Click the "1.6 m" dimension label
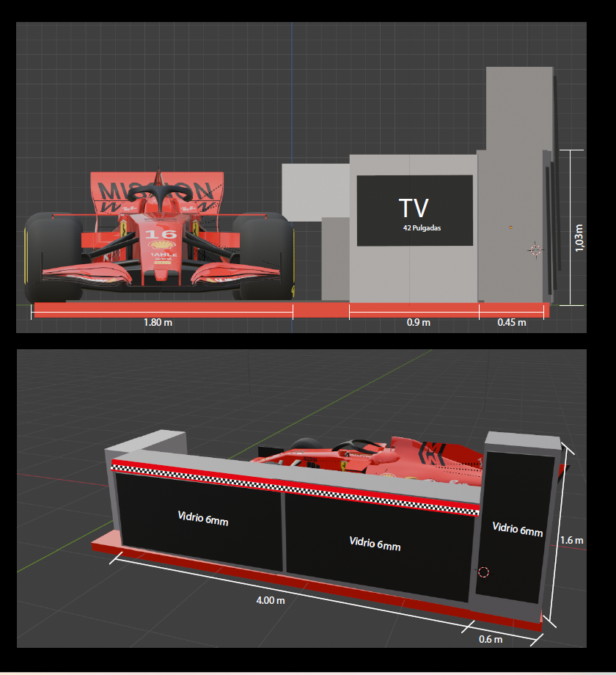This screenshot has height=675, width=616. click(x=572, y=540)
